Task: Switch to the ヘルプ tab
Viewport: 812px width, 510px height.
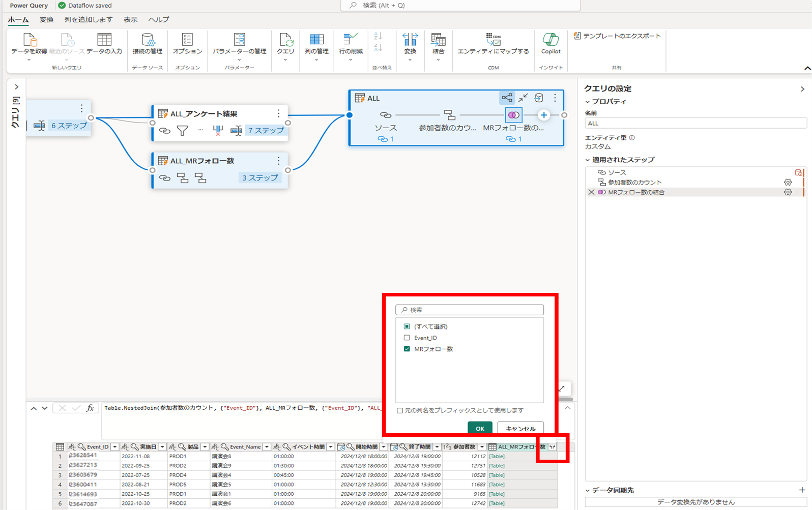Action: click(159, 19)
